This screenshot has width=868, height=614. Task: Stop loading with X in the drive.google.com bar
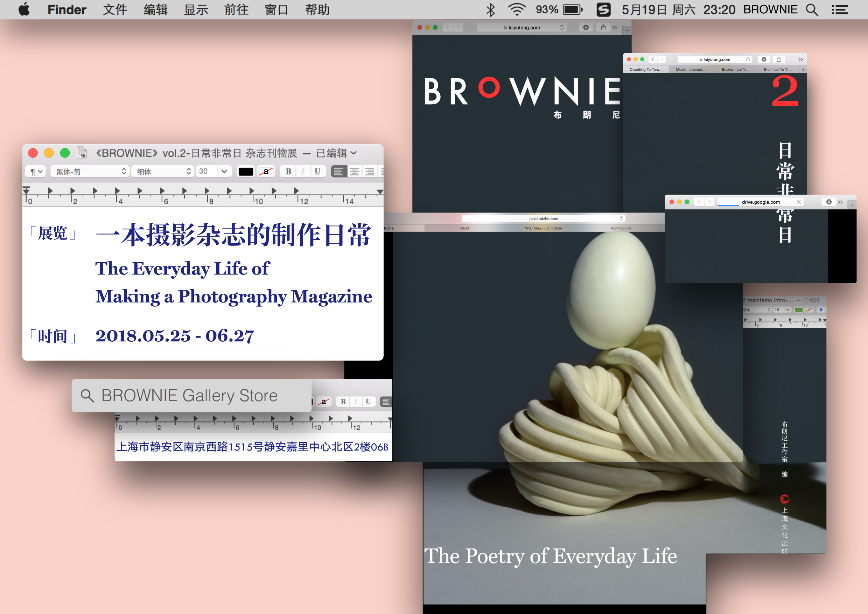[798, 202]
